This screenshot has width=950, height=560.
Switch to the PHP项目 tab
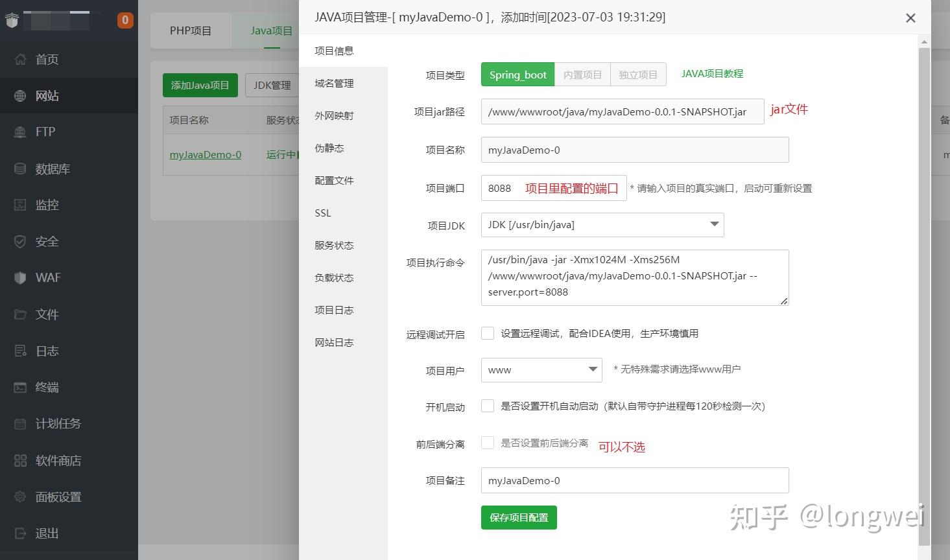(191, 30)
